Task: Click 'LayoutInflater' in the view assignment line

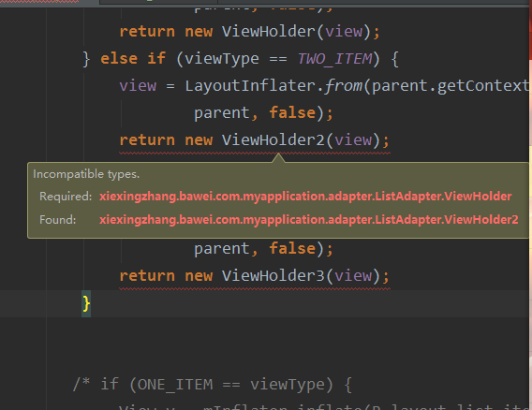Action: (250, 86)
